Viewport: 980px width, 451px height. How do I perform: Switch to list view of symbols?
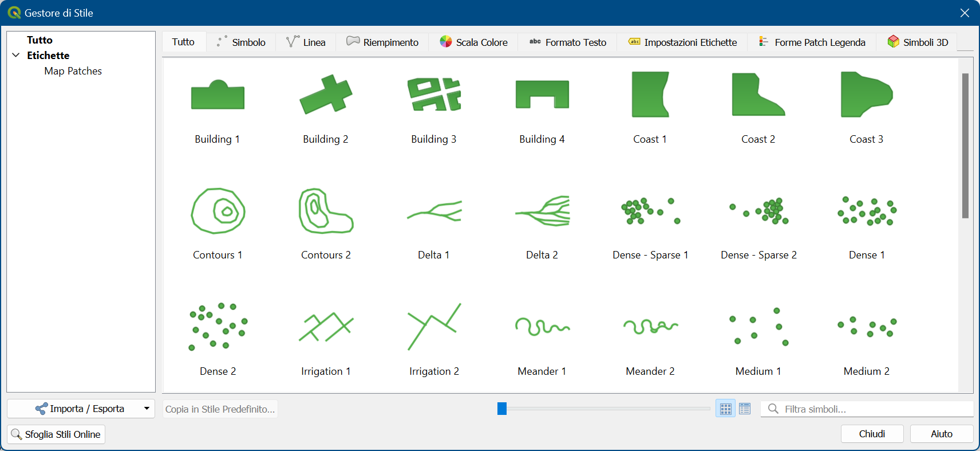(x=745, y=409)
